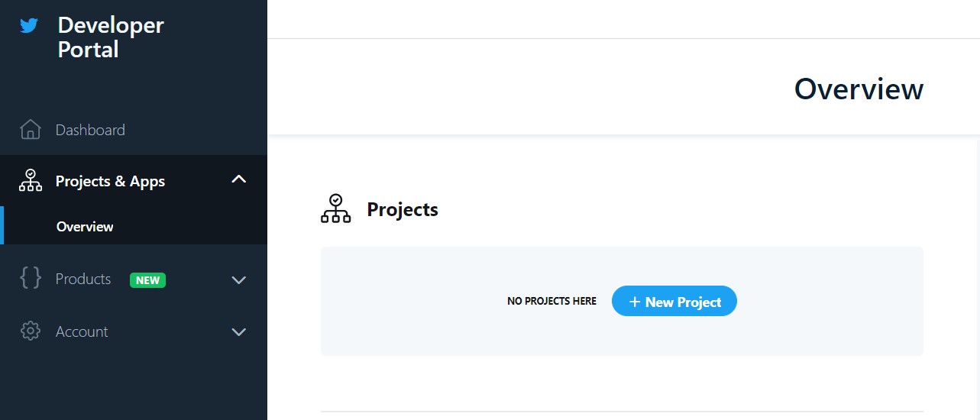Click the Account gear icon
This screenshot has width=980, height=420.
[30, 331]
